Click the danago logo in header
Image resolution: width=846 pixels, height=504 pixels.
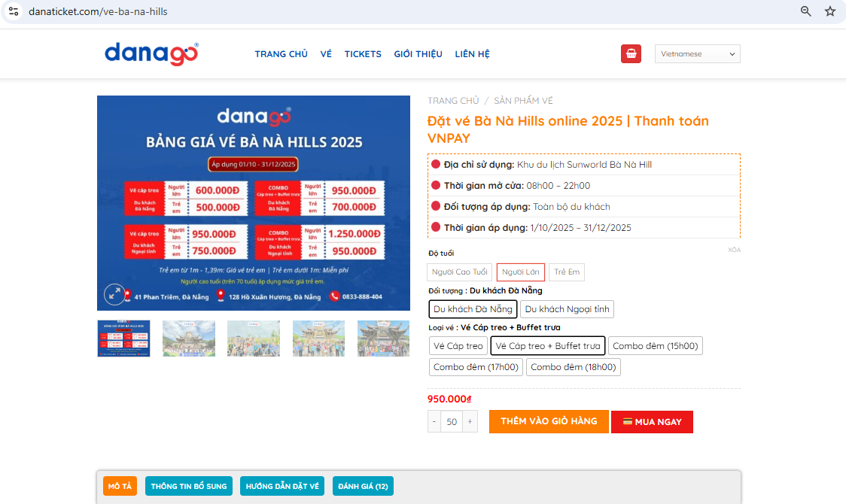[x=151, y=53]
